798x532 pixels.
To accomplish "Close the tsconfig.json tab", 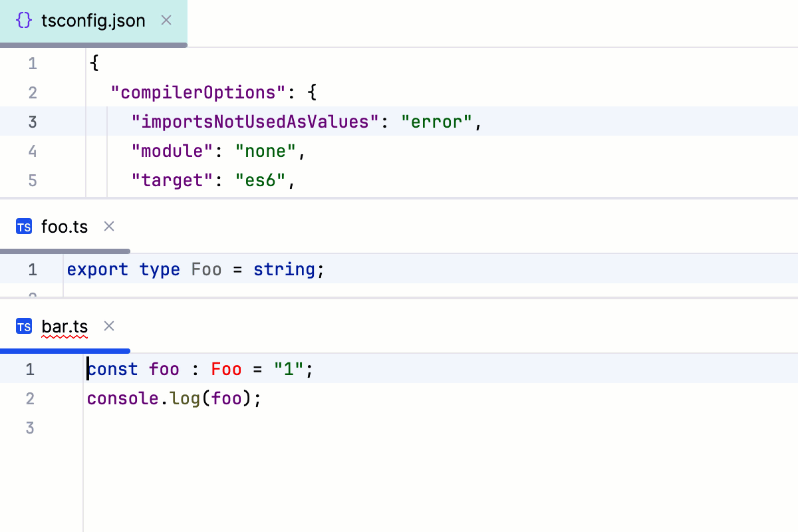I will 166,21.
